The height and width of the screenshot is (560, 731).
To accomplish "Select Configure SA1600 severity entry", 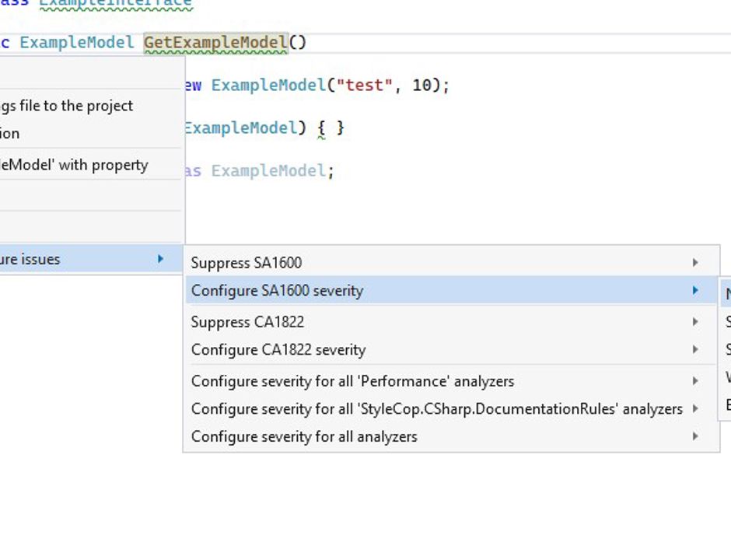I will pos(451,290).
